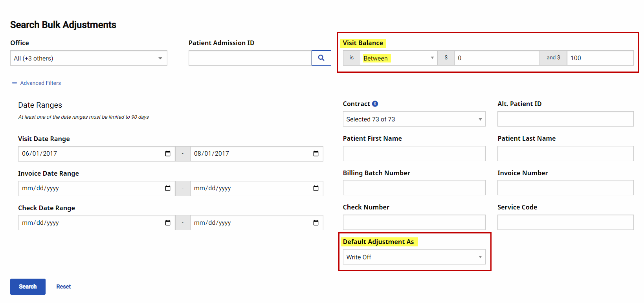
Task: Click the Patient Admission ID text field
Action: coord(250,58)
